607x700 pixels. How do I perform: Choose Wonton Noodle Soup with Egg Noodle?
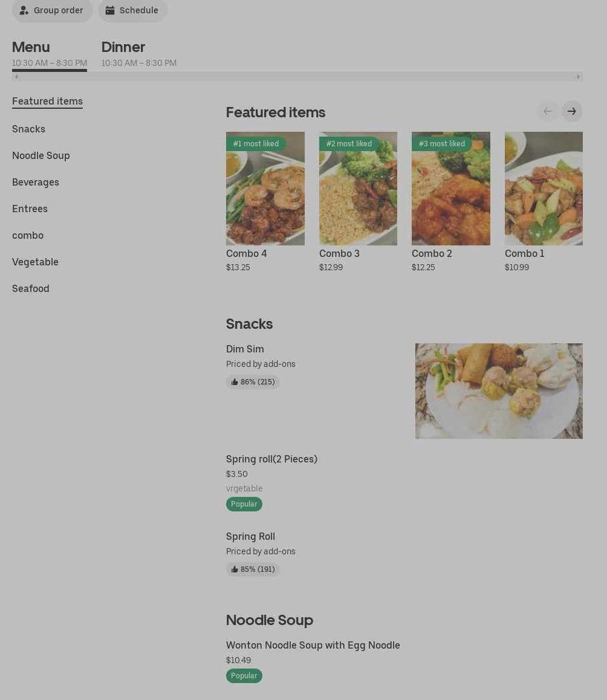pyautogui.click(x=313, y=645)
